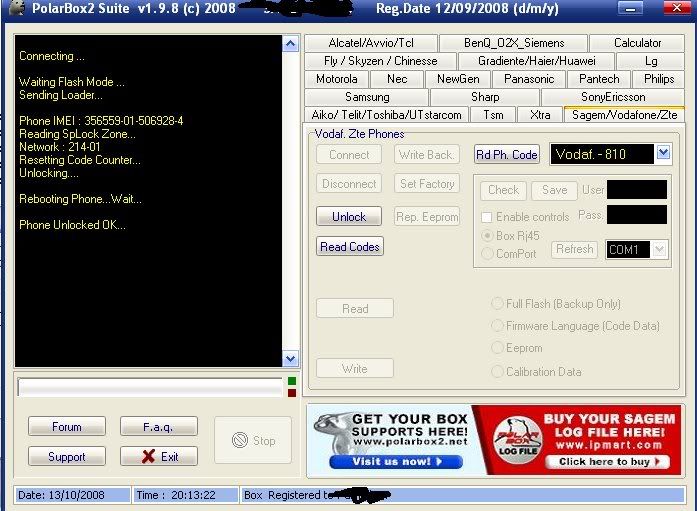Select the Sagem/Vodafone/Zte tab
The image size is (697, 511).
(625, 115)
